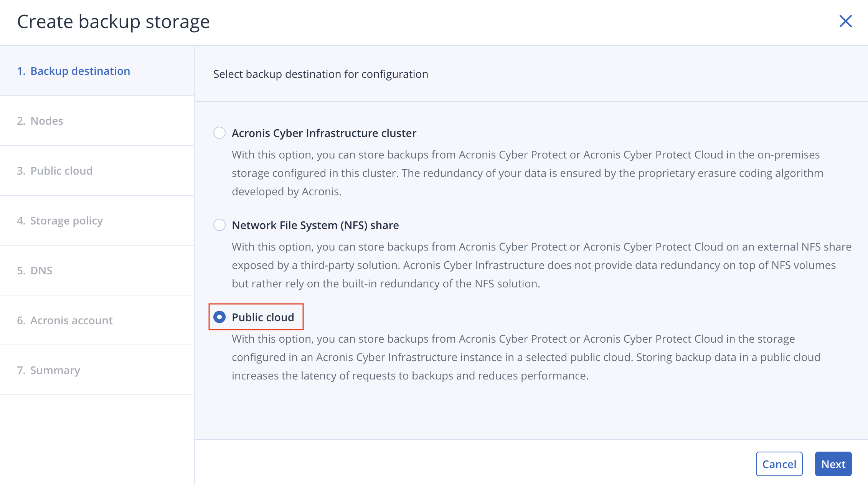Go to step 7 Summary
The width and height of the screenshot is (868, 485).
coord(55,370)
